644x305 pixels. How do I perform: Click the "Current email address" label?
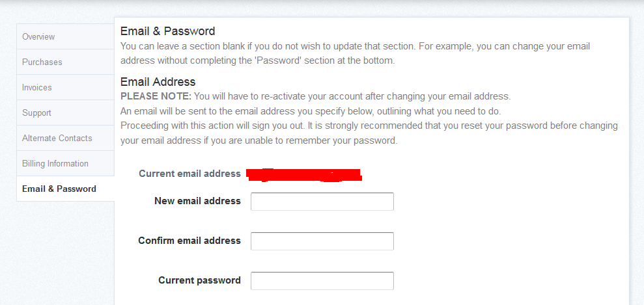(189, 174)
